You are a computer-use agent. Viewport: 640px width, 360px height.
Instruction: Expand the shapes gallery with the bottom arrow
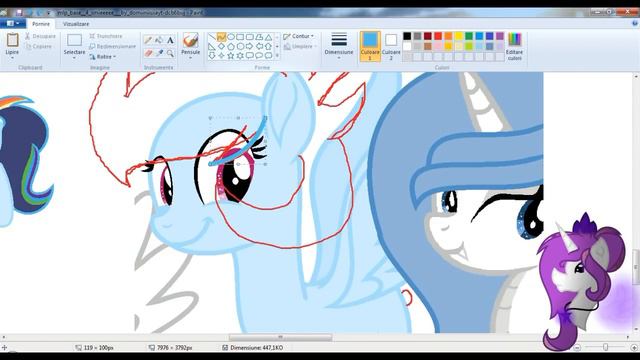[277, 56]
